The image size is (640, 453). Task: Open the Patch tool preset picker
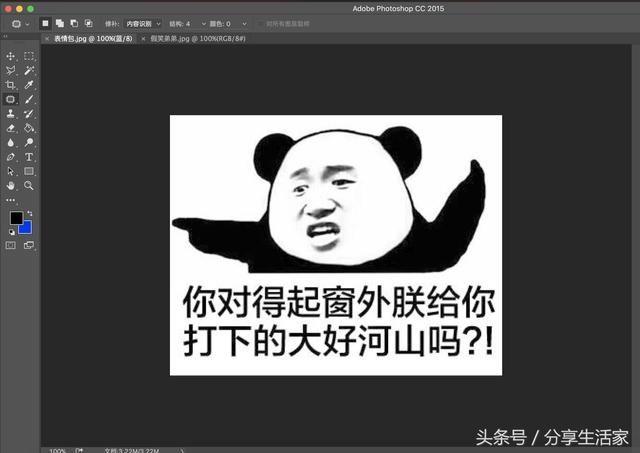tap(20, 24)
